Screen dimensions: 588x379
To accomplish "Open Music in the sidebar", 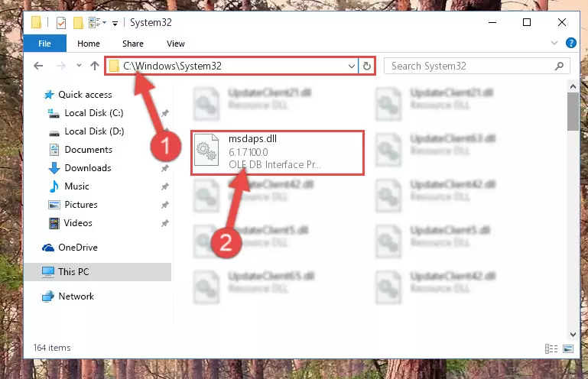I will [x=76, y=186].
